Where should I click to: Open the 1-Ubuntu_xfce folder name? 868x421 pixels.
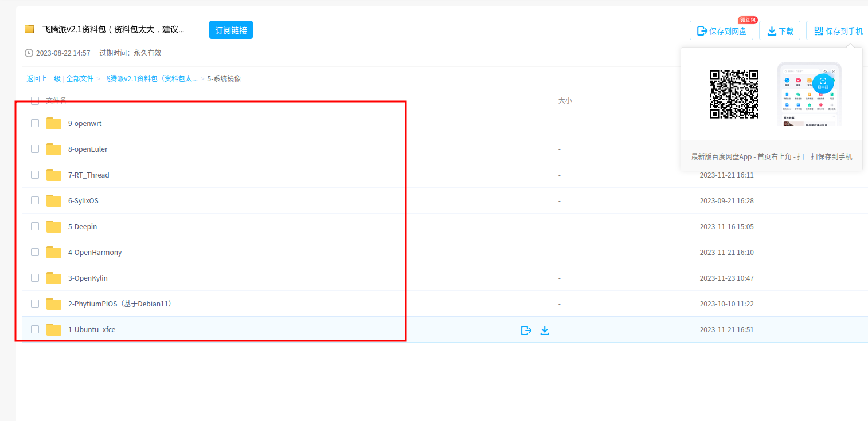[x=92, y=329]
